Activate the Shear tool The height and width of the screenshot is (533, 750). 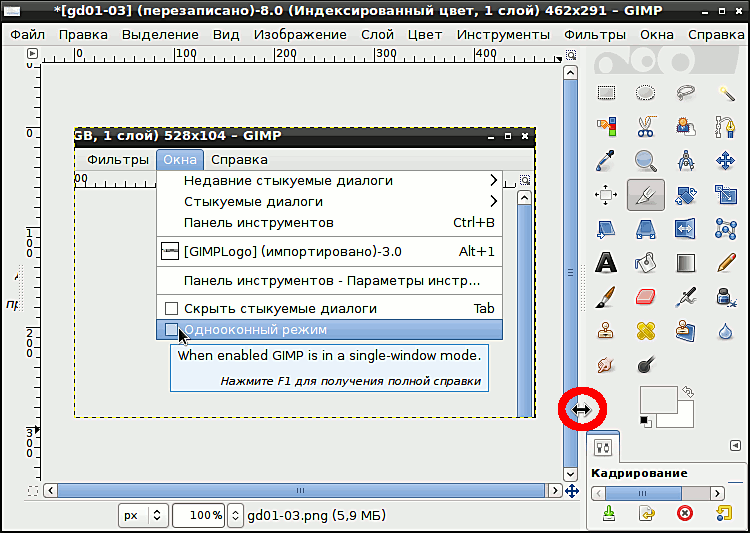(606, 229)
